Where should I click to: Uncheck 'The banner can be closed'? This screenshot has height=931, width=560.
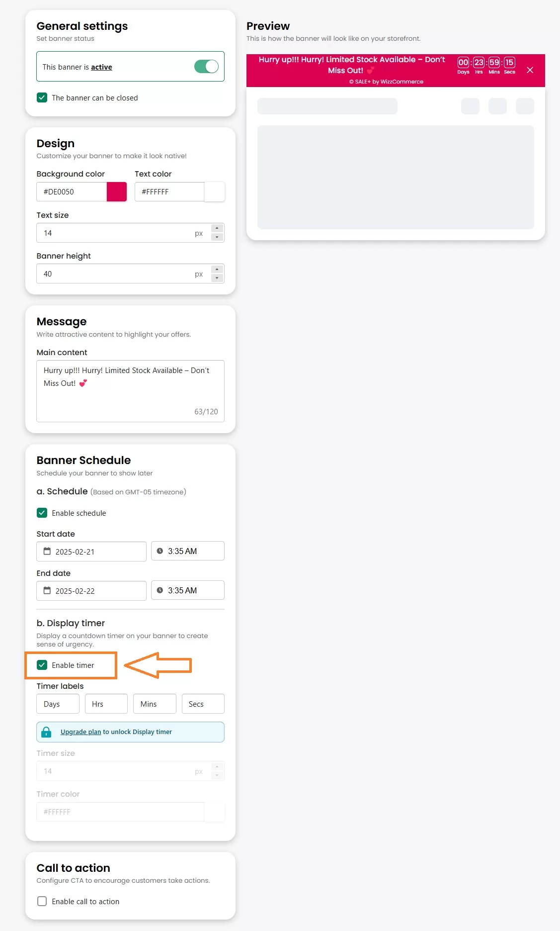click(42, 98)
